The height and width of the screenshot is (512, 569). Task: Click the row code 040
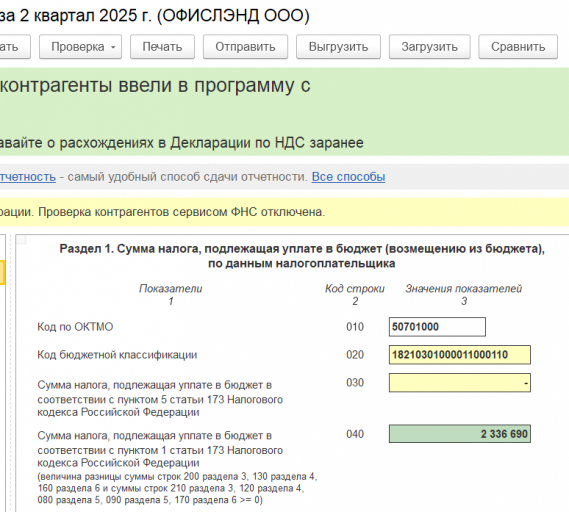point(355,434)
